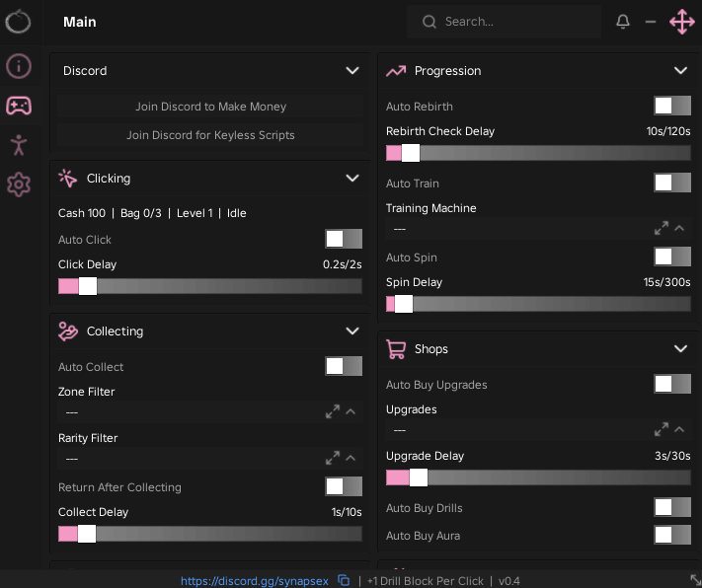This screenshot has height=588, width=702.
Task: Open Zone Filter dropdown chevron
Action: (x=351, y=411)
